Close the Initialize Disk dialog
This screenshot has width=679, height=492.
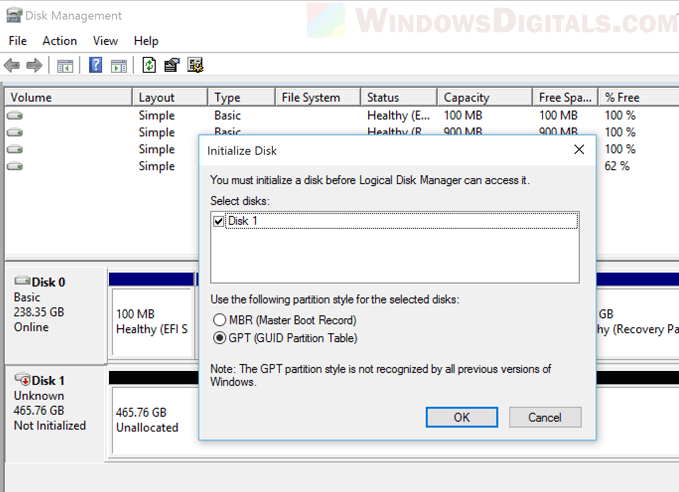[x=579, y=150]
